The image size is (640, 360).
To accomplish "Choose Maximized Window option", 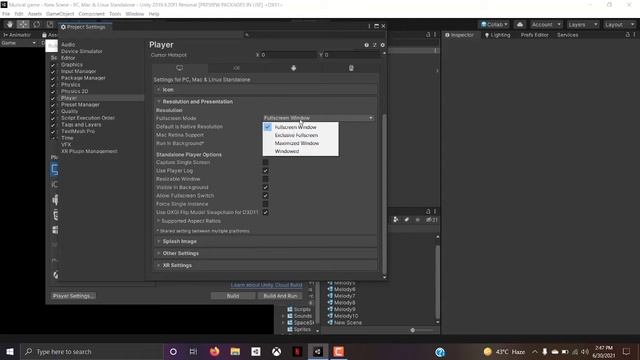I will tap(301, 143).
